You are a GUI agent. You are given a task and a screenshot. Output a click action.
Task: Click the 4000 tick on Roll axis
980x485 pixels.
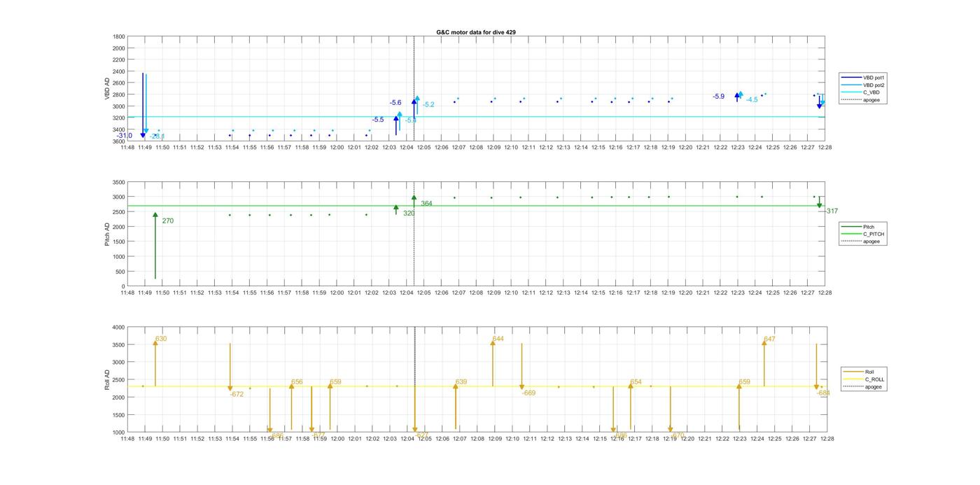click(118, 328)
